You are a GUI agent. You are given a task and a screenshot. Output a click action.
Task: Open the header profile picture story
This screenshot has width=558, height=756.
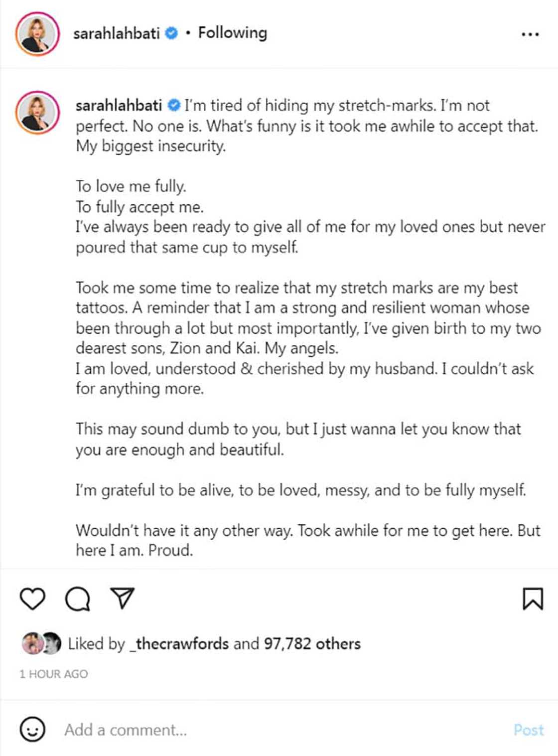pos(38,34)
